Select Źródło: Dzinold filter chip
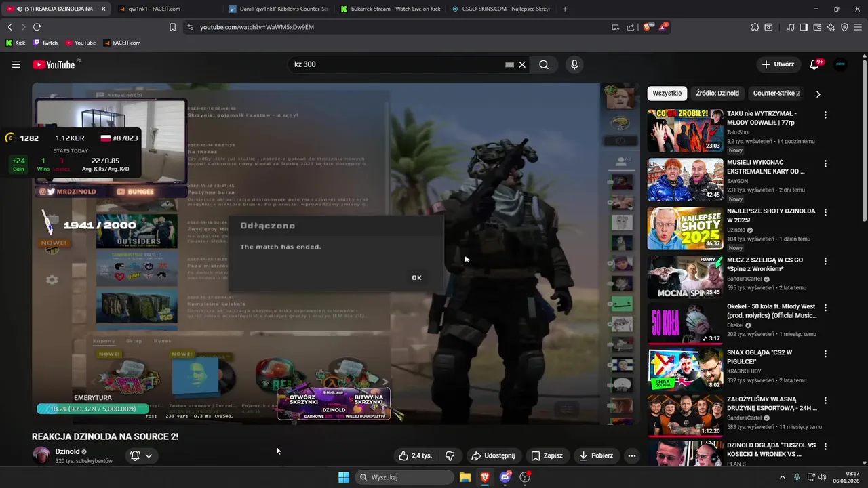 [x=717, y=94]
